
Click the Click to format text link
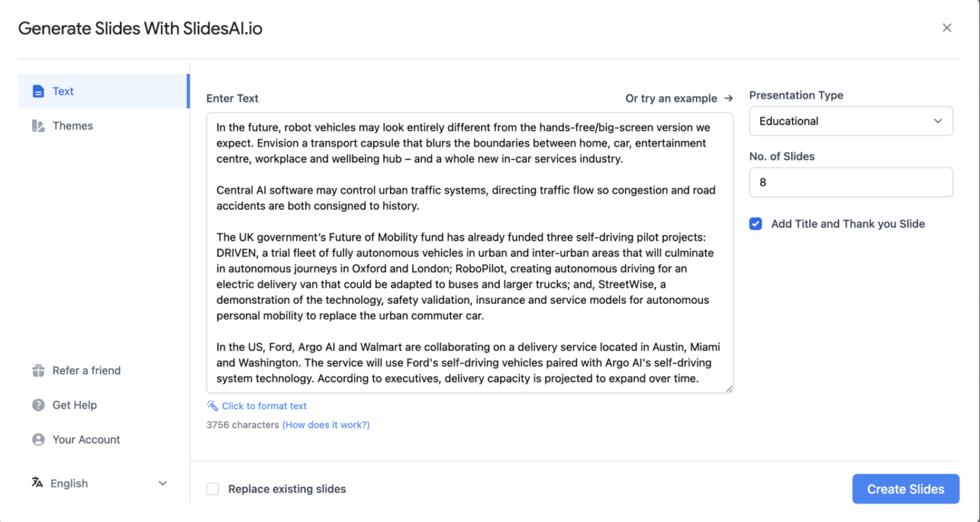pyautogui.click(x=264, y=406)
